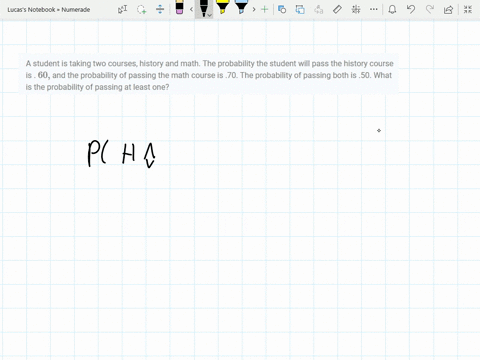Select the text selection tool
The width and height of the screenshot is (480, 360).
coord(122,9)
